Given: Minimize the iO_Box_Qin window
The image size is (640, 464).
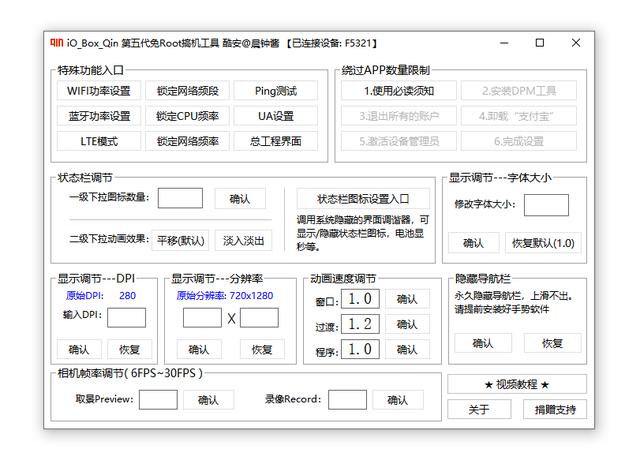Looking at the screenshot, I should point(504,42).
